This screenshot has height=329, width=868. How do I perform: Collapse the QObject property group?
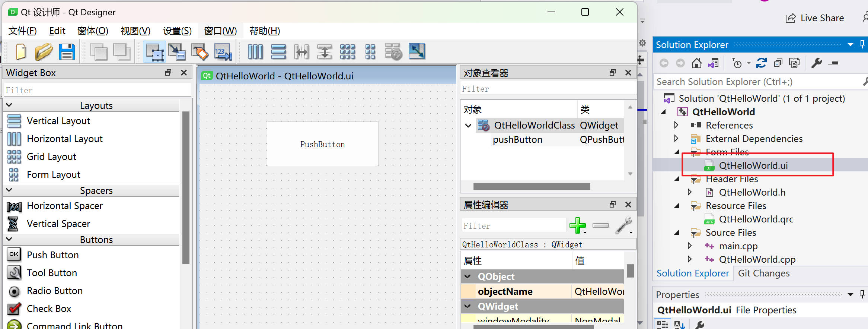click(x=467, y=276)
